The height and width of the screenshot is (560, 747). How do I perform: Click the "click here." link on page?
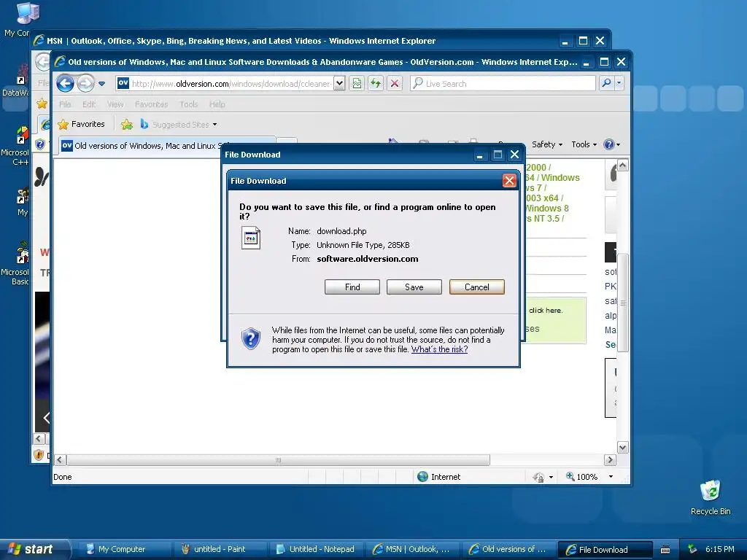pyautogui.click(x=546, y=311)
